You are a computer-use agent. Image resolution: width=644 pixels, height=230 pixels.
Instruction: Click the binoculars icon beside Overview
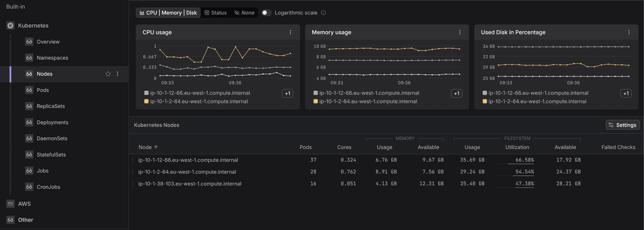click(x=30, y=41)
